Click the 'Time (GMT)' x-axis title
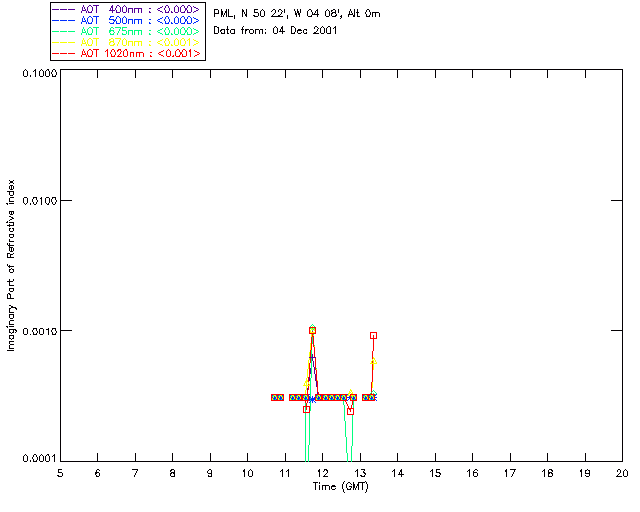 coord(341,487)
